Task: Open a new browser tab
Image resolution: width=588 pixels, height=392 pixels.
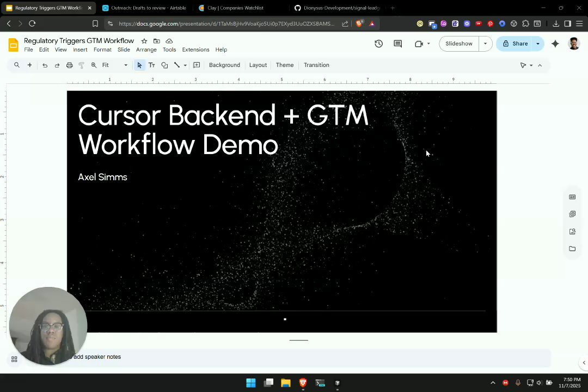Action: 393,8
